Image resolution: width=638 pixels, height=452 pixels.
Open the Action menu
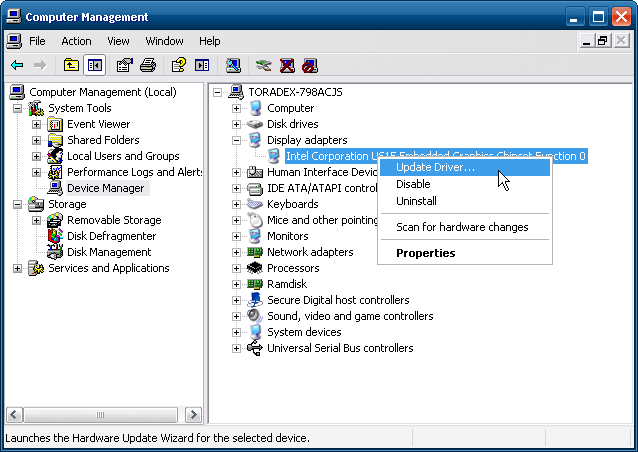point(76,41)
